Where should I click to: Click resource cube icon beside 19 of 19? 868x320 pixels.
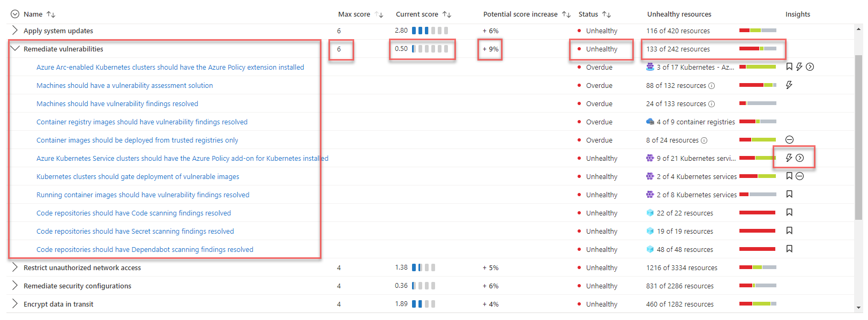click(650, 231)
